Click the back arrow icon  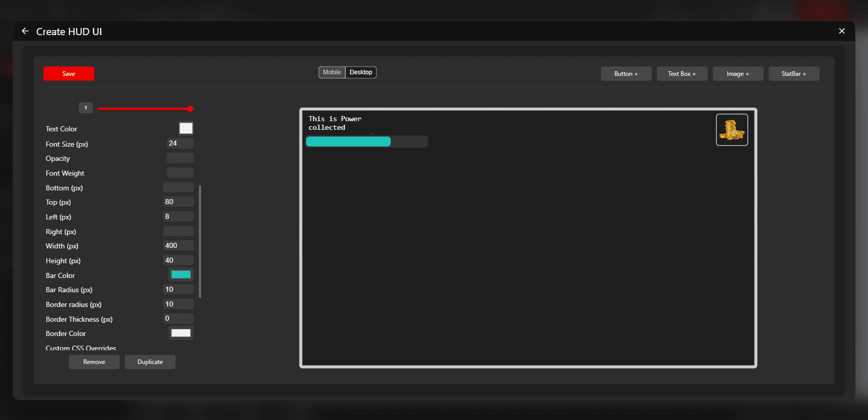coord(25,31)
